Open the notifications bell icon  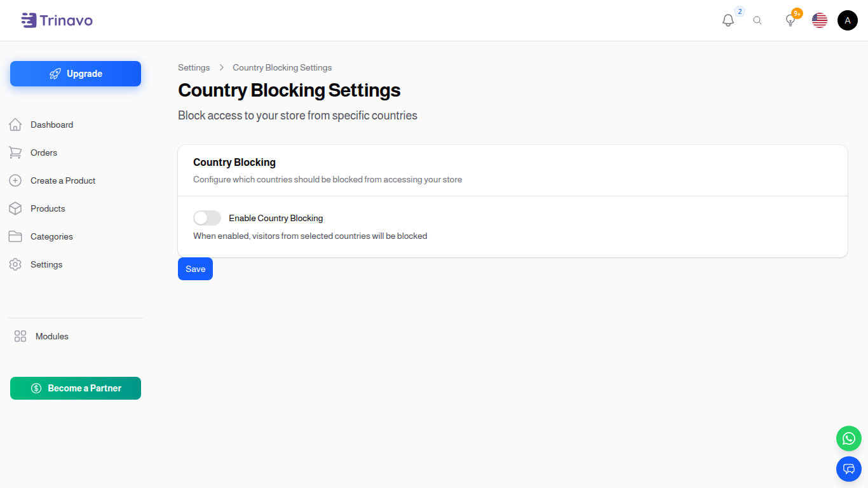(728, 20)
